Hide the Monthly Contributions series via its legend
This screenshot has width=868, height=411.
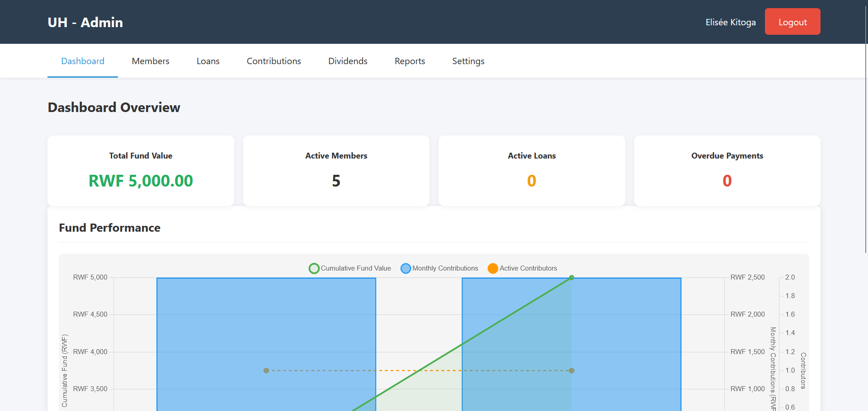406,268
